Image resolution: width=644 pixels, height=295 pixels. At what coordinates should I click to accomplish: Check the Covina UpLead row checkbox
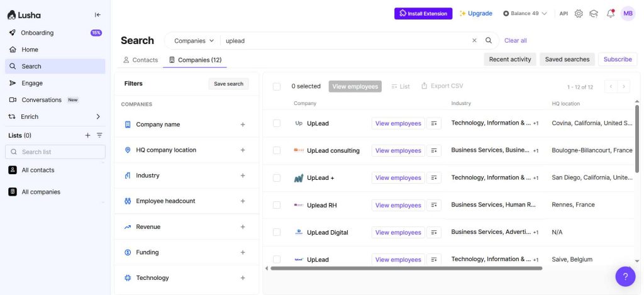click(x=277, y=123)
